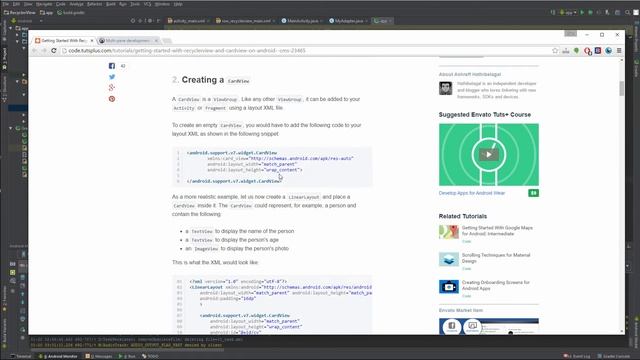
Task: Click the green shield extension icon in Chrome
Action: (x=576, y=51)
